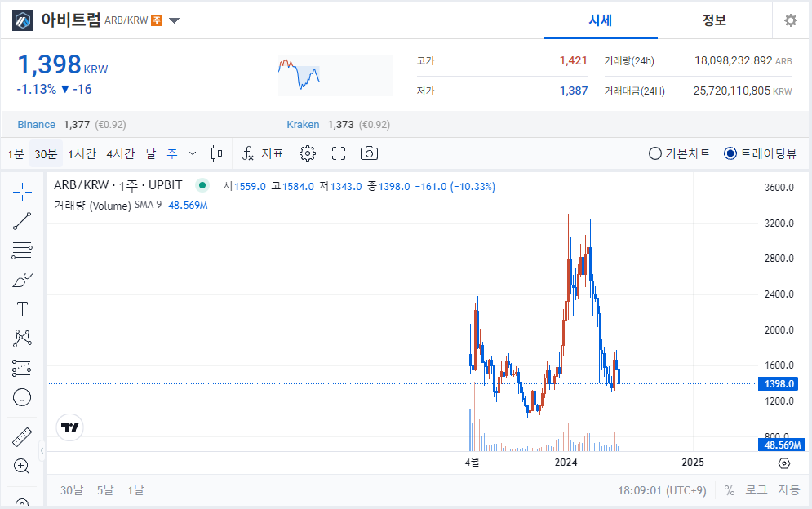Click the TradingView logo badge
The height and width of the screenshot is (509, 812).
click(x=70, y=427)
